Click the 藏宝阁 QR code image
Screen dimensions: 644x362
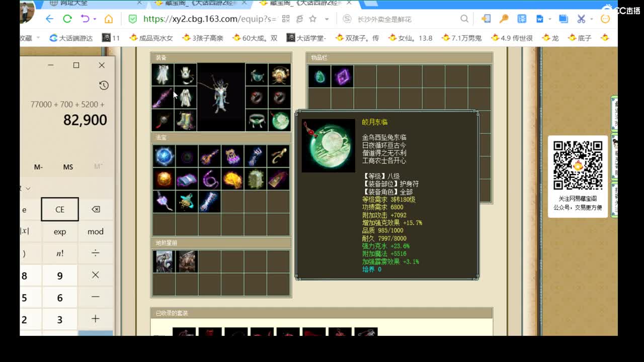pos(578,165)
